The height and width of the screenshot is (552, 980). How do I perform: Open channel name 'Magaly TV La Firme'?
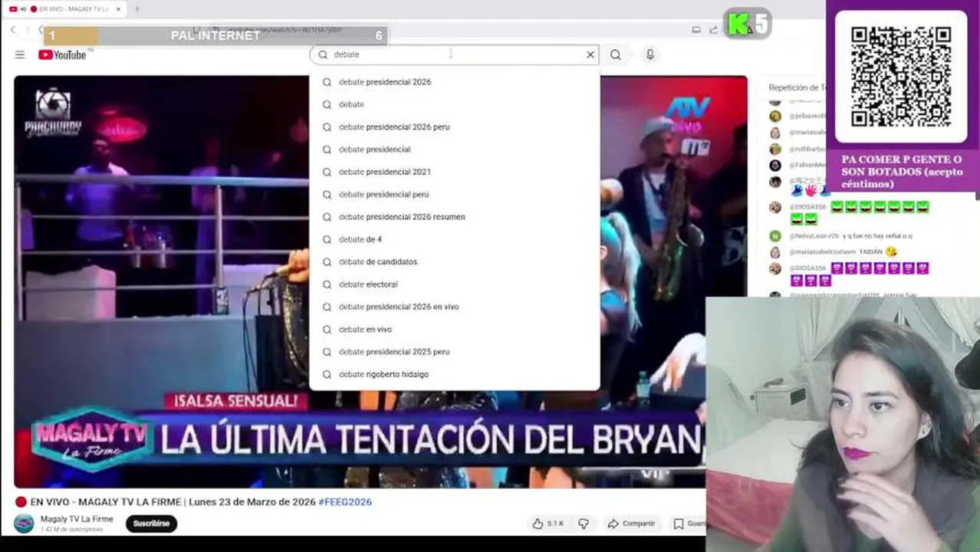(x=77, y=519)
